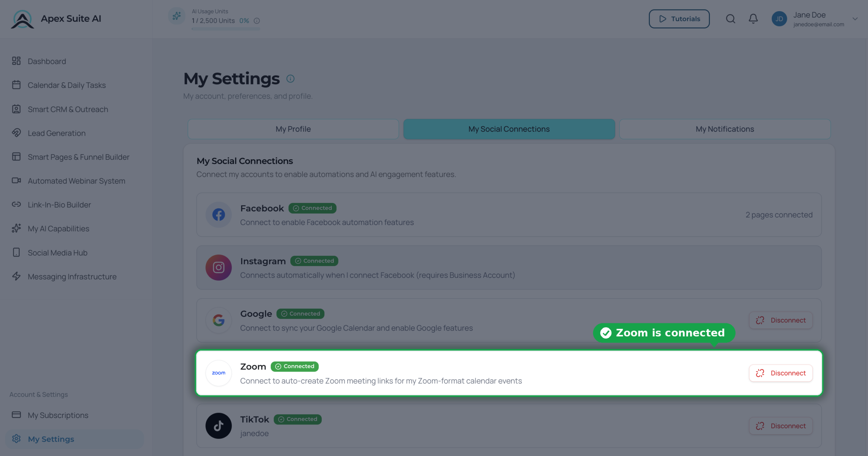Open the Tutorials button
Image resolution: width=868 pixels, height=456 pixels.
(679, 19)
